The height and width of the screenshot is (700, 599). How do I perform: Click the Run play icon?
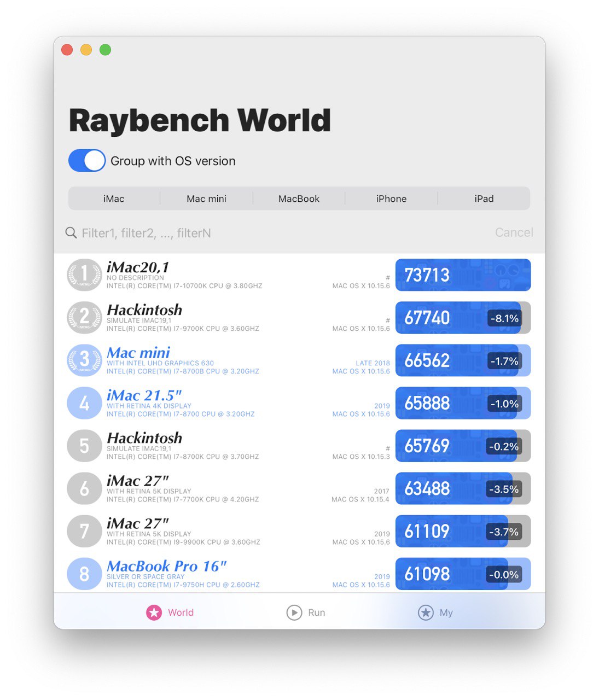tap(294, 612)
